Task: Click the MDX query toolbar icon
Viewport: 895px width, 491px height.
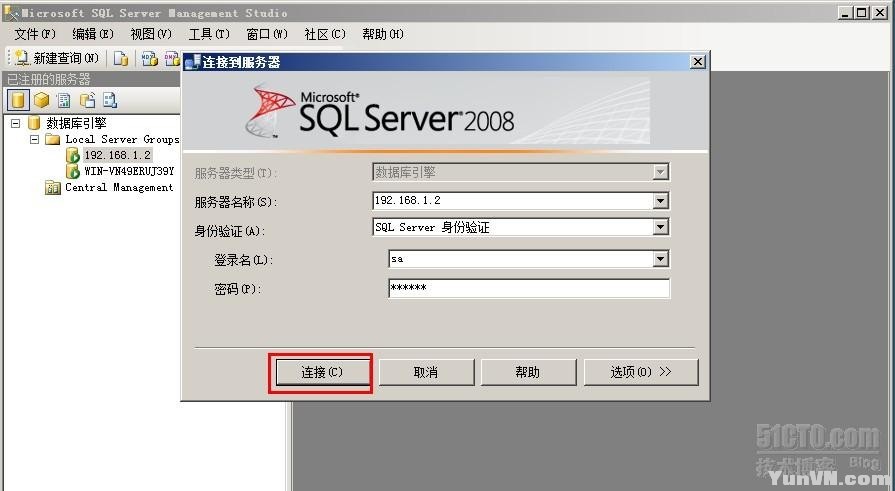Action: click(x=150, y=58)
